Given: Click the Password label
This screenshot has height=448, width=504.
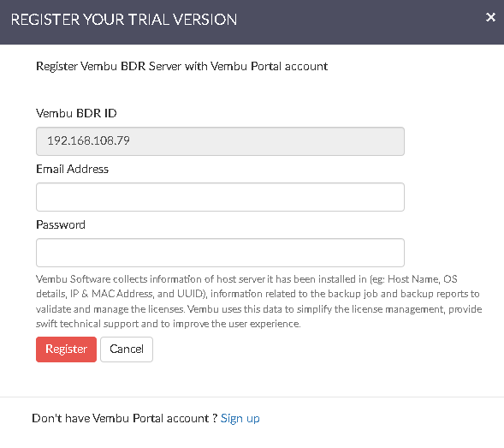Looking at the screenshot, I should [x=61, y=224].
